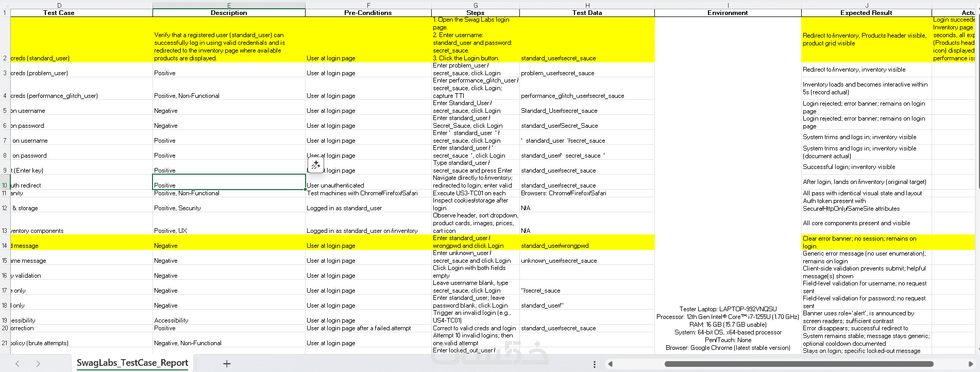Select the "Negative, Non-Functional" description cell
Screen dimensions: 980x372
[x=229, y=340]
